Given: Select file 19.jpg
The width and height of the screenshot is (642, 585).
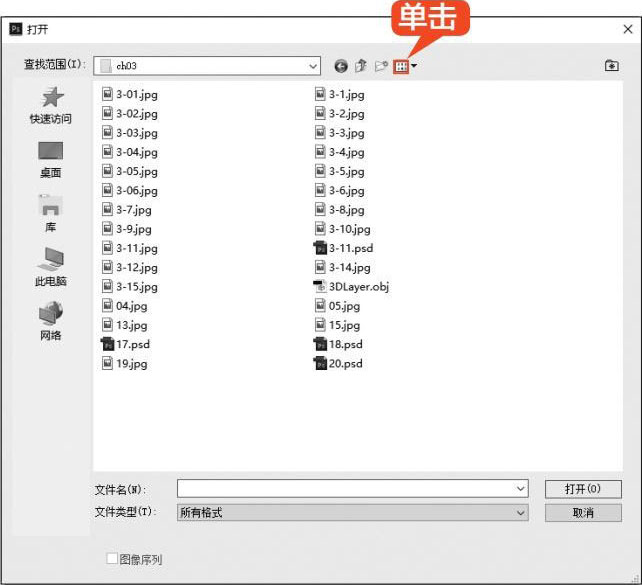Looking at the screenshot, I should click(x=124, y=364).
